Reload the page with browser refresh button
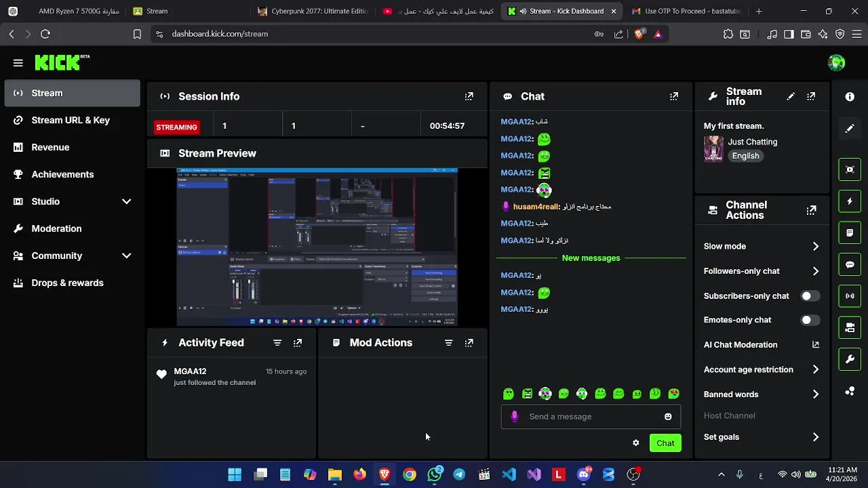 [45, 34]
